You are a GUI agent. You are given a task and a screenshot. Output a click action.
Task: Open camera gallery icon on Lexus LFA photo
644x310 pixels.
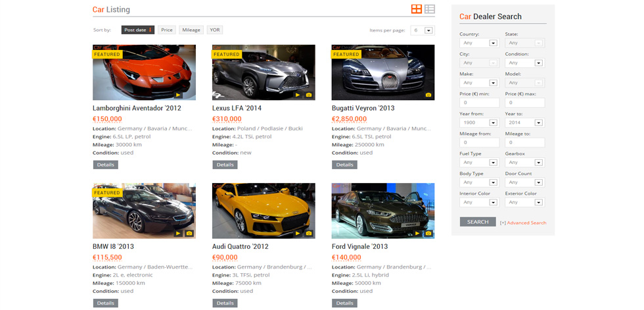pos(309,95)
